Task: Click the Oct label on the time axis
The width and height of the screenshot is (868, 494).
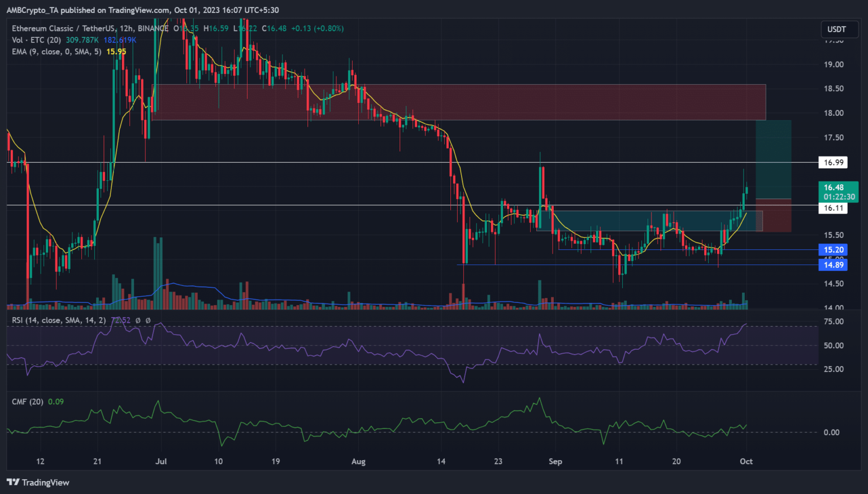Action: coord(746,461)
